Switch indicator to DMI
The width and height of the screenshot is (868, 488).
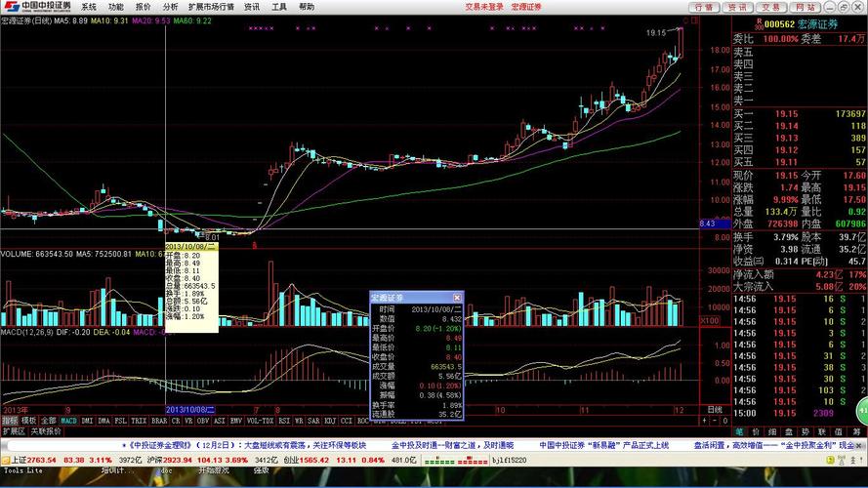[x=87, y=421]
